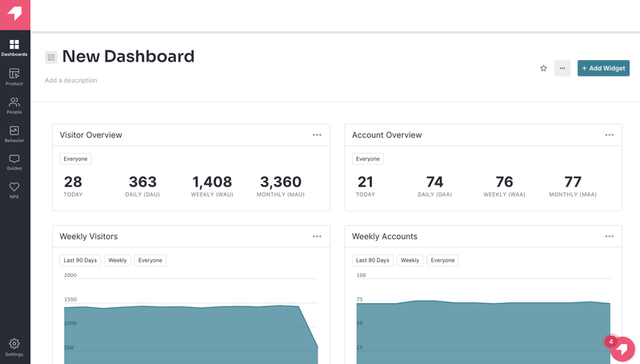640x364 pixels.
Task: Click the dashboard layout icon beside title
Action: click(x=51, y=58)
